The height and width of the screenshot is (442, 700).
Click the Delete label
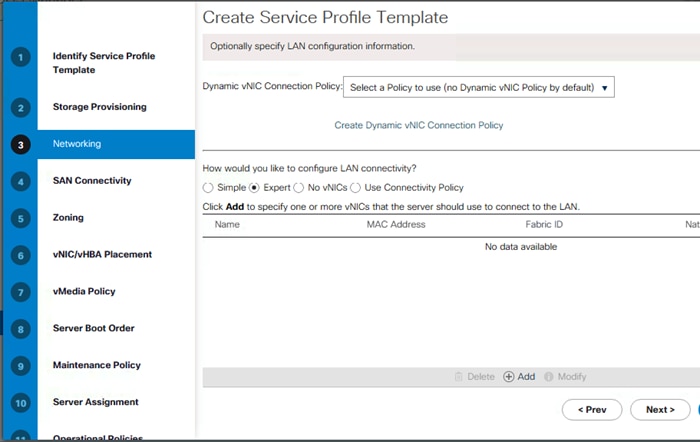(x=481, y=377)
